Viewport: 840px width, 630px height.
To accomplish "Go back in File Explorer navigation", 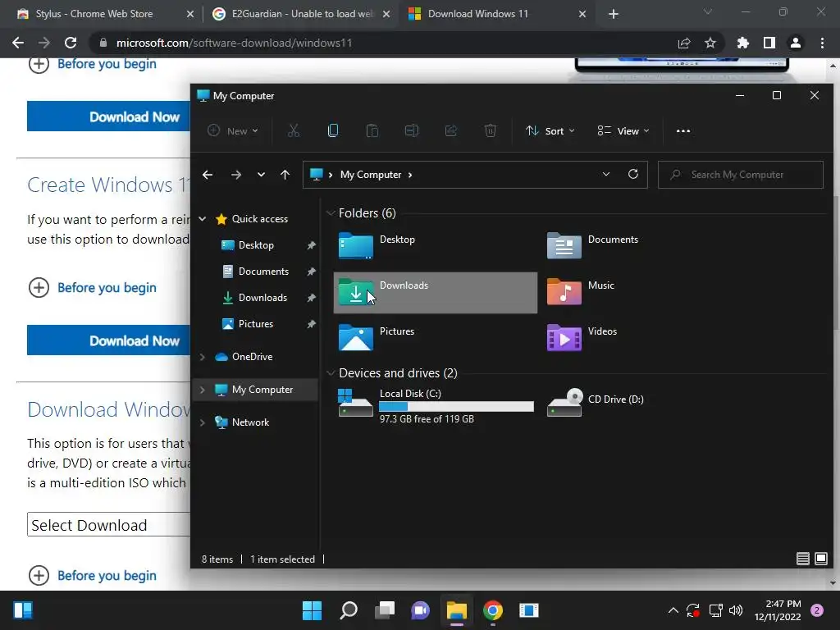I will pos(208,175).
